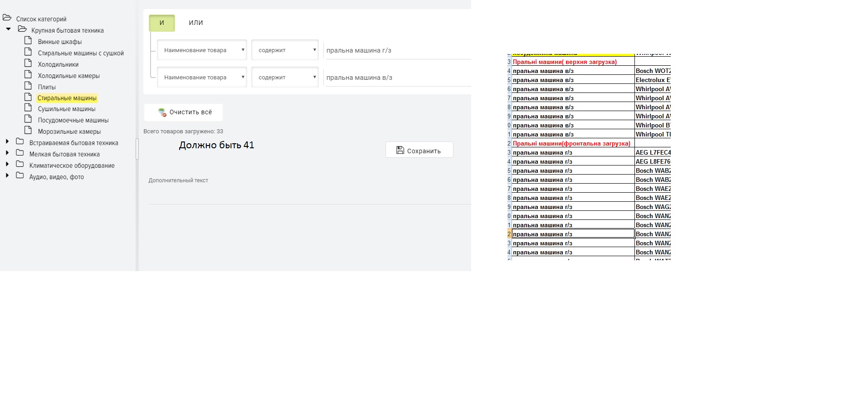Screen dimensions: 868x399
Task: Select Винные шкафы in the category tree
Action: 60,42
